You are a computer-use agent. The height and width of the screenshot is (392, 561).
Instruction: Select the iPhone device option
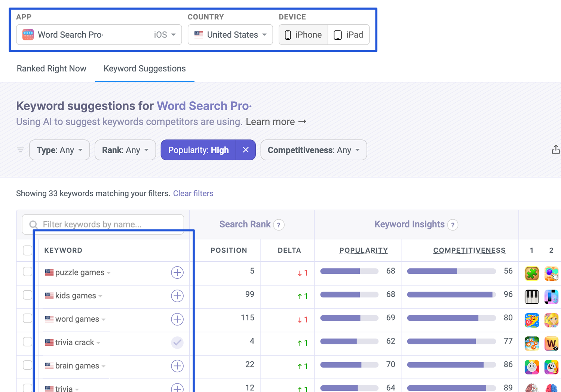click(303, 35)
